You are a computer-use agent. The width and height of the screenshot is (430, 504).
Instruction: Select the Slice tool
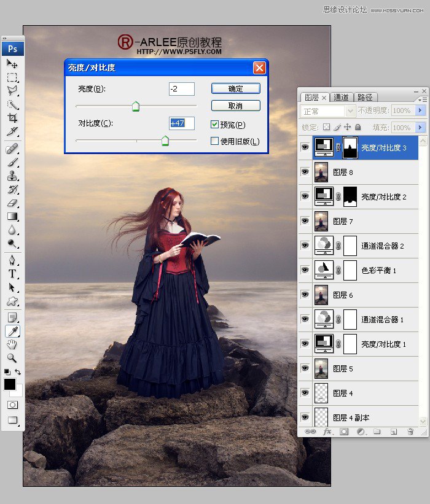pos(12,131)
